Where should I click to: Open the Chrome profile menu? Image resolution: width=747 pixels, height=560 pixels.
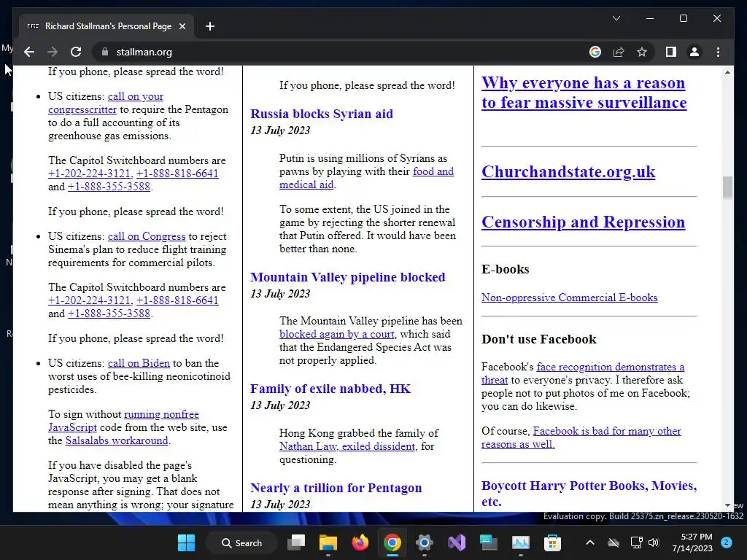tap(694, 52)
